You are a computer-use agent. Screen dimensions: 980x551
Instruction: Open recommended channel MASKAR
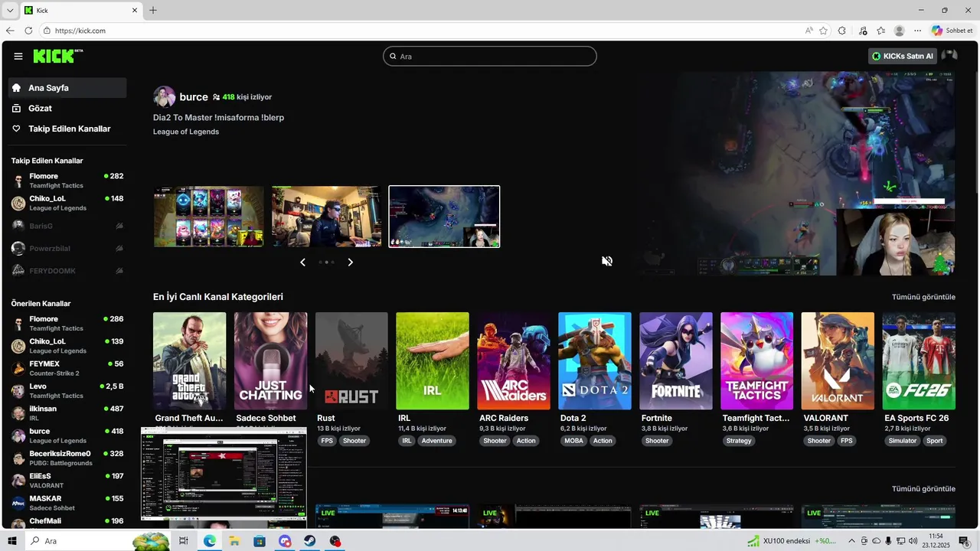pyautogui.click(x=67, y=503)
